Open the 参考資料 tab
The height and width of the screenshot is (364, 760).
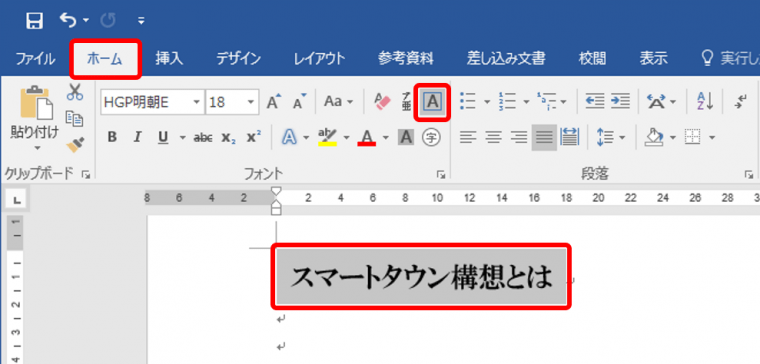(x=406, y=59)
